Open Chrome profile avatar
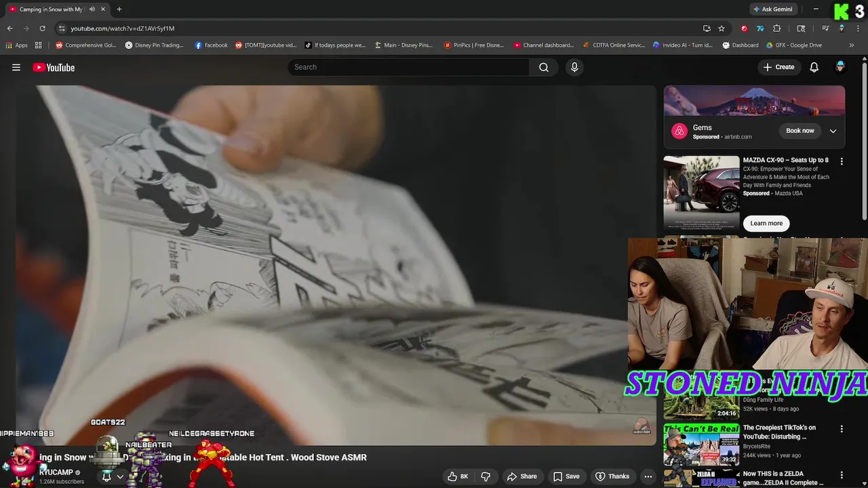868x488 pixels. tap(842, 28)
